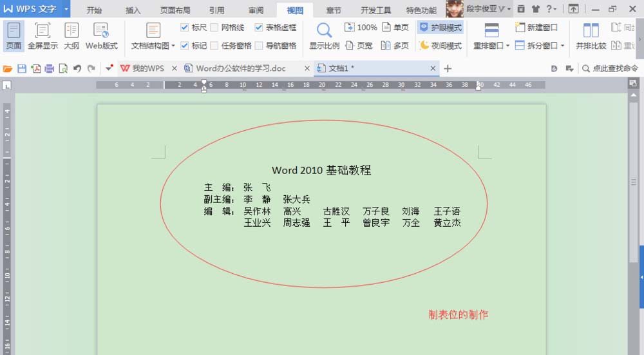Uncheck the Ruler (标尺) checkbox
Viewport: 644px width, 355px height.
tap(184, 28)
